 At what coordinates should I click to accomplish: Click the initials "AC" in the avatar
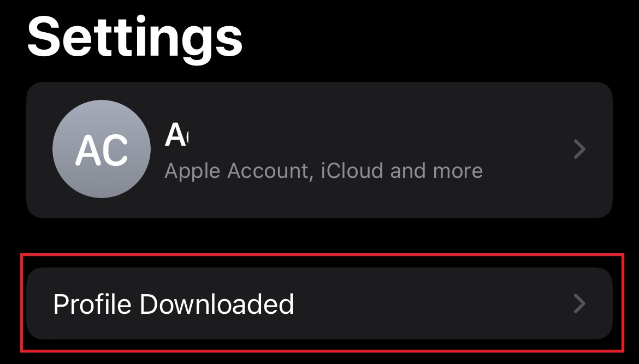click(x=102, y=150)
